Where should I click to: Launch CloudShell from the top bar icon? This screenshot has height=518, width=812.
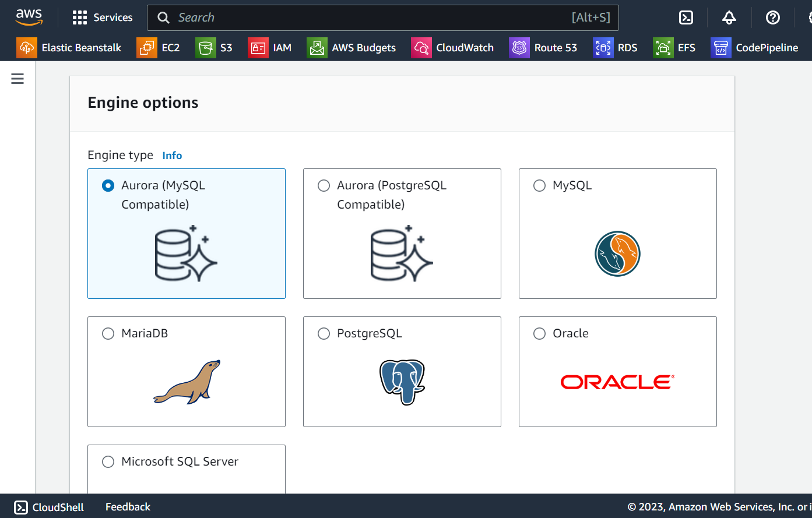pos(686,17)
